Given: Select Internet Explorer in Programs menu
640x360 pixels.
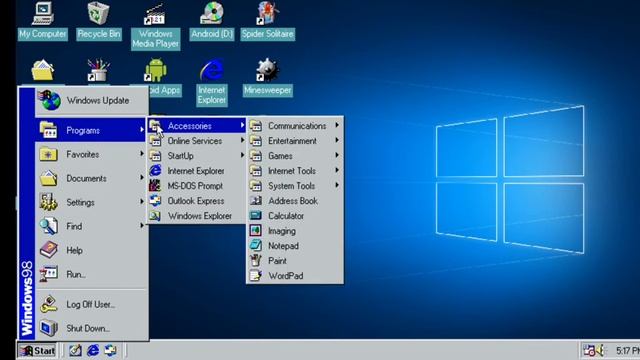Looking at the screenshot, I should [197, 171].
